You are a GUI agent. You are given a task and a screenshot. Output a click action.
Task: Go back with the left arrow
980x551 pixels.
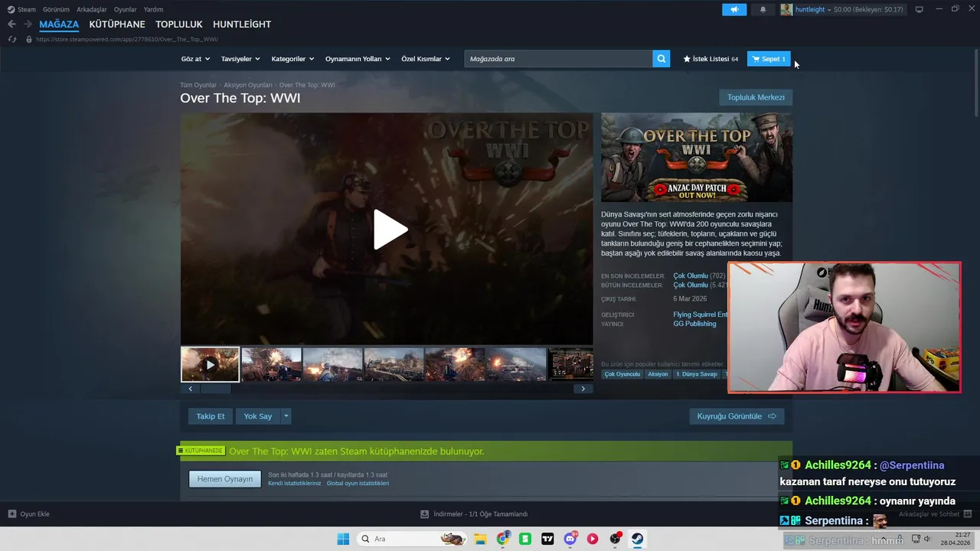tap(11, 24)
